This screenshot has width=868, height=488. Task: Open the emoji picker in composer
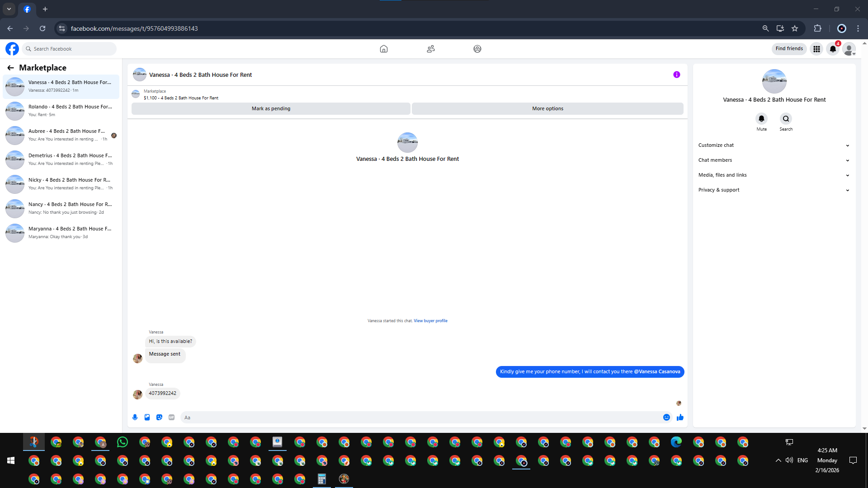click(666, 418)
